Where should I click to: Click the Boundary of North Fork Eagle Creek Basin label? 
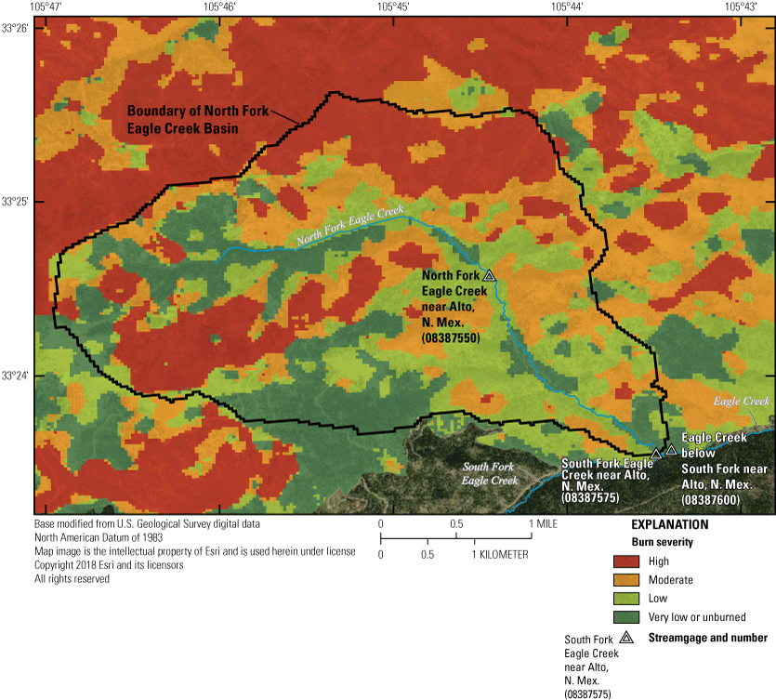pos(197,117)
